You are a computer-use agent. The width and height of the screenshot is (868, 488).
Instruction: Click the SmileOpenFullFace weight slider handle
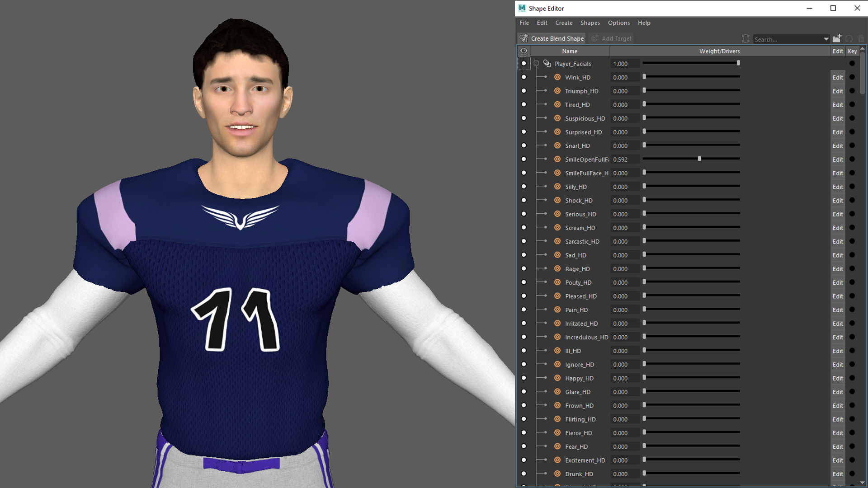pyautogui.click(x=699, y=159)
